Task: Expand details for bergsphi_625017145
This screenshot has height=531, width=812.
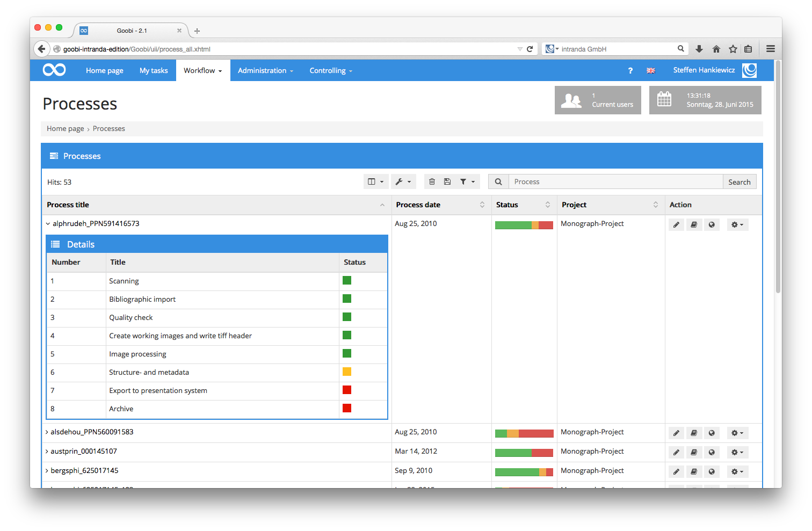Action: pos(46,470)
